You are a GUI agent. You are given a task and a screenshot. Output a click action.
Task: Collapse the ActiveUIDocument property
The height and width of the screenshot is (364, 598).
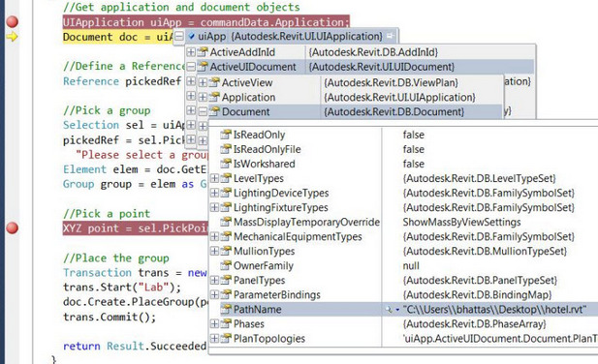click(191, 67)
